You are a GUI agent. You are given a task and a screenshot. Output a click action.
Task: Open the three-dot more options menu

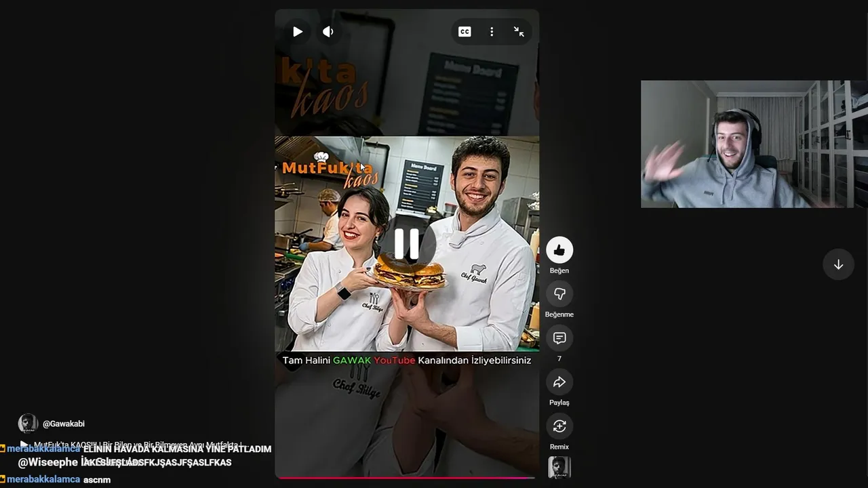click(x=492, y=32)
